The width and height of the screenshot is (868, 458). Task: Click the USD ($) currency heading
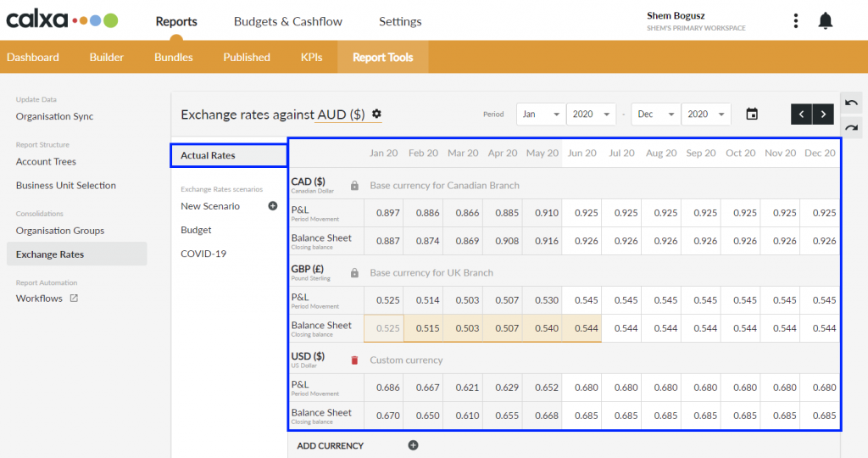click(308, 356)
